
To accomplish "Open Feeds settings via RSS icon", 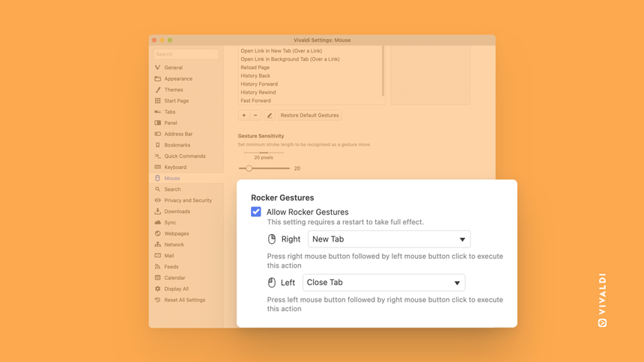I will [158, 267].
